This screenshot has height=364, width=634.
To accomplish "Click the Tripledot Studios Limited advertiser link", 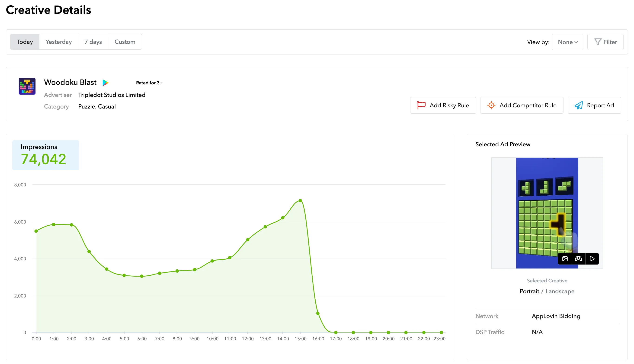I will [112, 95].
